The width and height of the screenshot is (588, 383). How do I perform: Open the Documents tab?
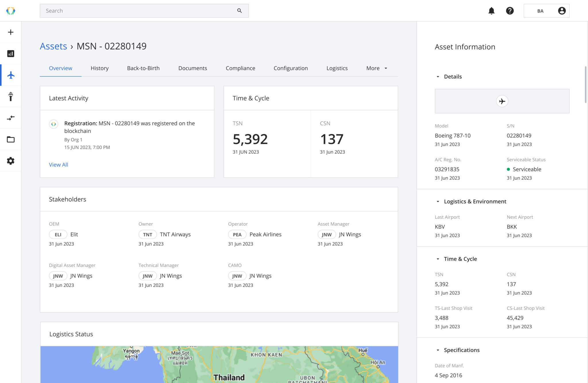coord(193,68)
